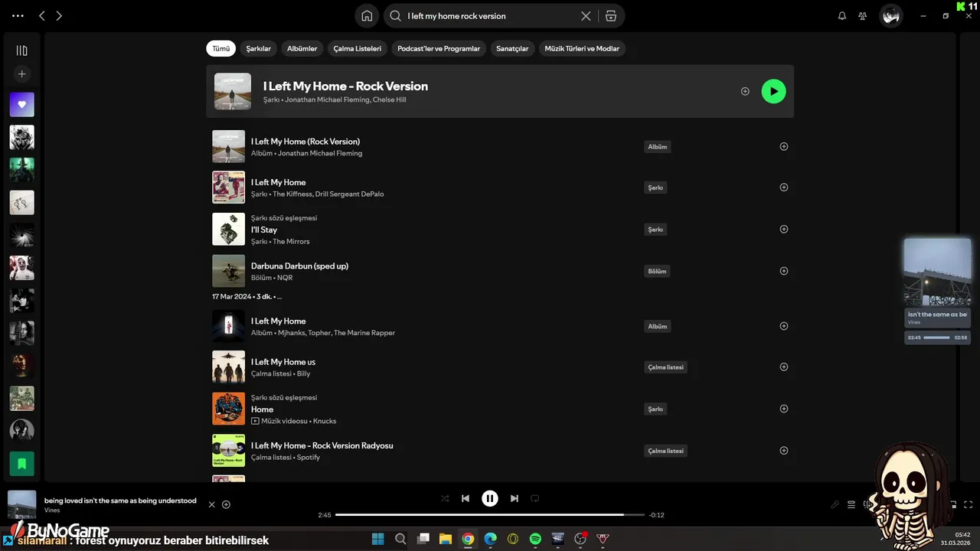Add Rock Version Radyosu playlist to library
This screenshot has height=551, width=980.
783,450
